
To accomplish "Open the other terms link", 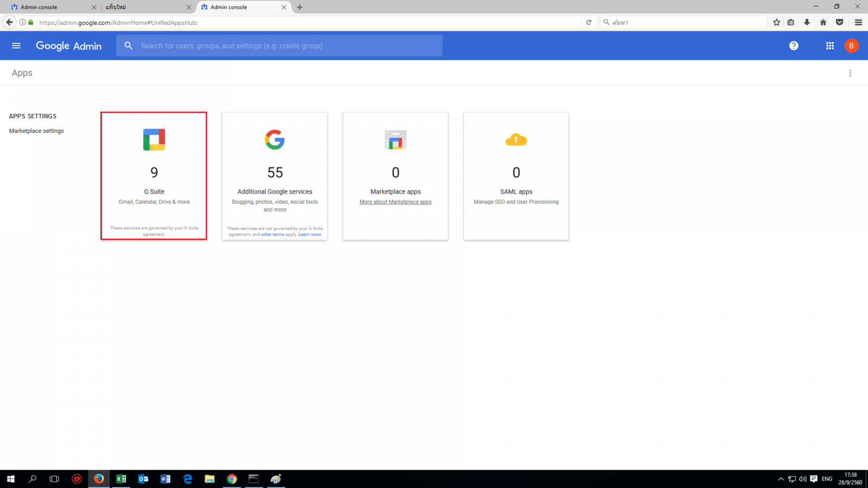I will [272, 234].
